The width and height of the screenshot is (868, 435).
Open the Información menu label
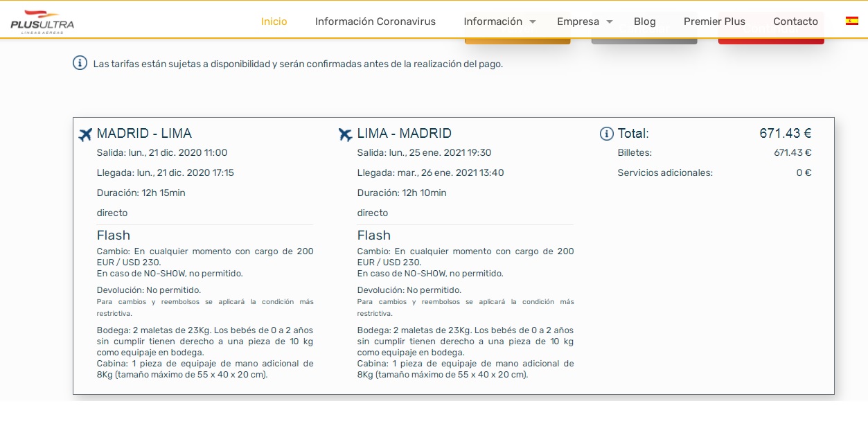coord(493,21)
